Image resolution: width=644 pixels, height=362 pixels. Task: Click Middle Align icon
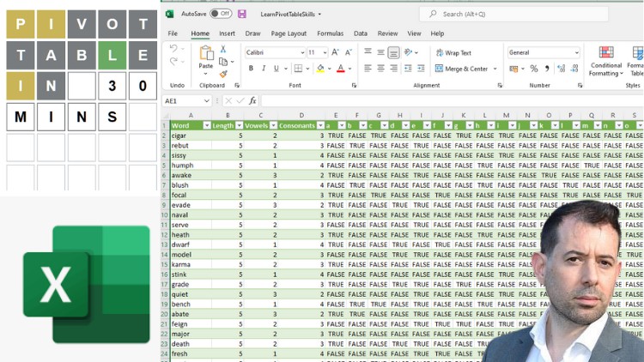(380, 52)
